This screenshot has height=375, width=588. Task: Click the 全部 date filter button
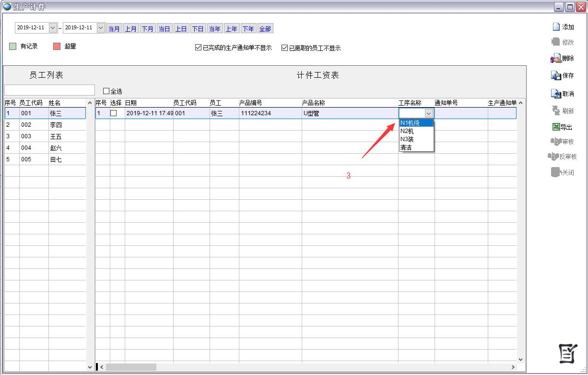pos(265,29)
